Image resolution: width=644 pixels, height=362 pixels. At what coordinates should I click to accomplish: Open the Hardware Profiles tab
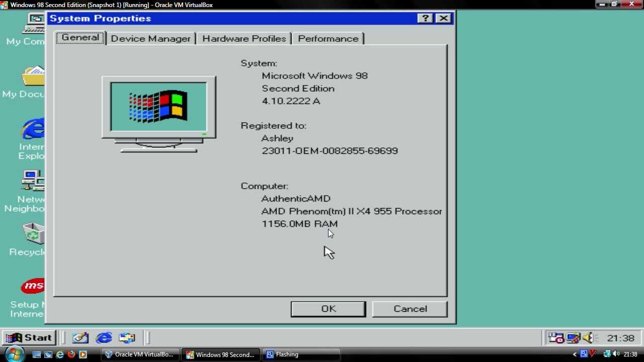pos(244,39)
